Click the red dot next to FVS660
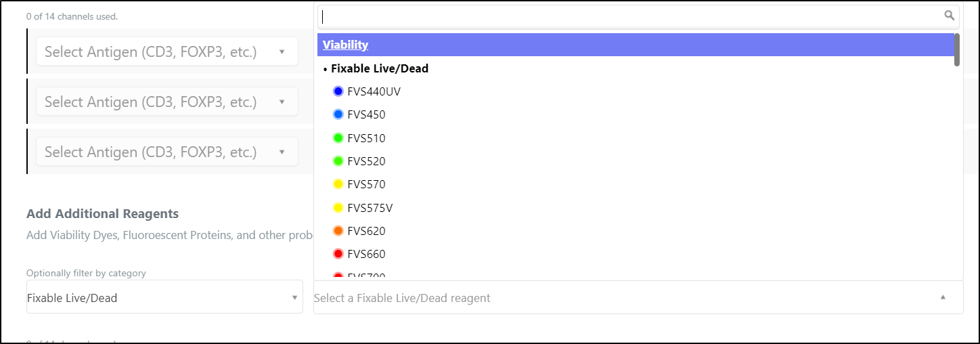Image resolution: width=980 pixels, height=344 pixels. click(338, 254)
